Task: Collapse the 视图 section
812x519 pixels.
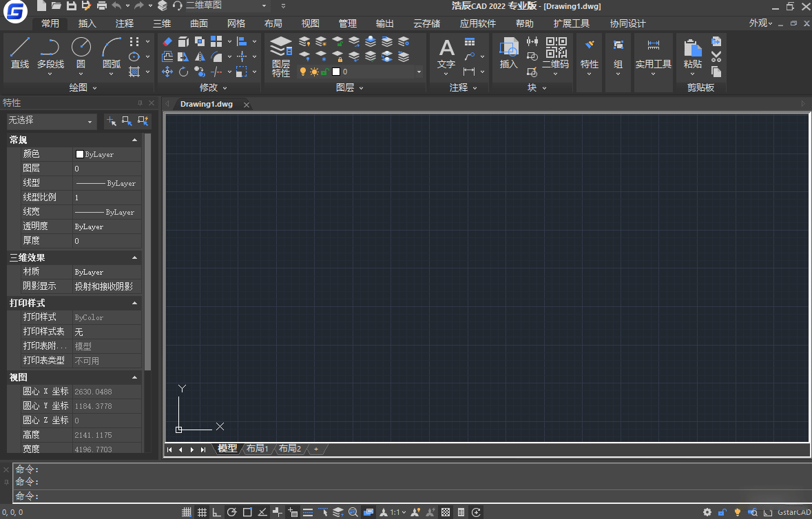Action: tap(134, 378)
